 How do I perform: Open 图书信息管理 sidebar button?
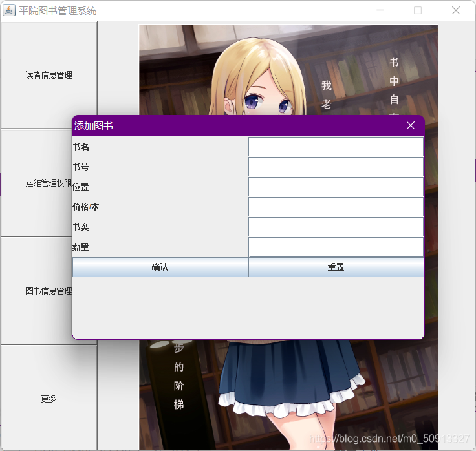[36, 291]
